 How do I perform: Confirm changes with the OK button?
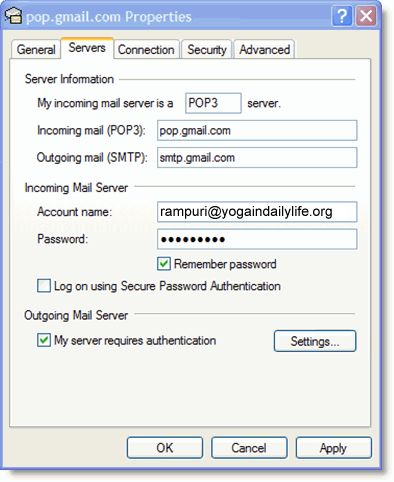click(165, 448)
